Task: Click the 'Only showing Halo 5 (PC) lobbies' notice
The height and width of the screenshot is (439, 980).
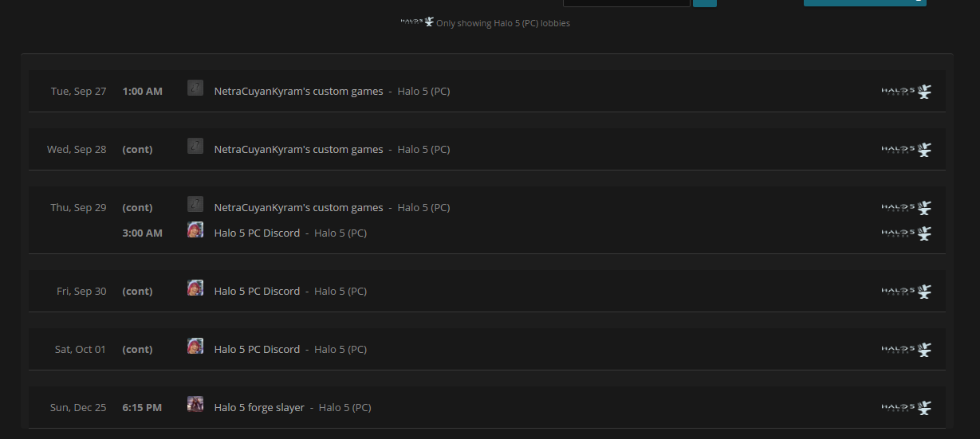Action: click(x=503, y=24)
